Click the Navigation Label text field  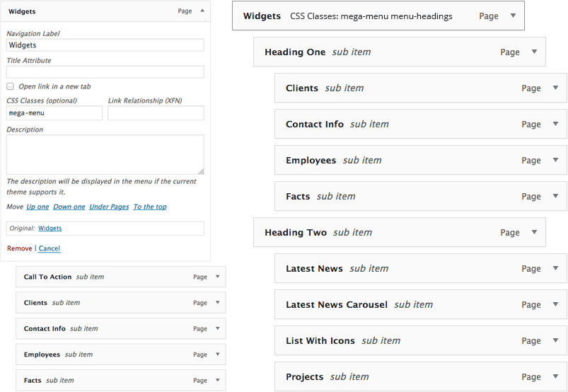click(x=105, y=45)
